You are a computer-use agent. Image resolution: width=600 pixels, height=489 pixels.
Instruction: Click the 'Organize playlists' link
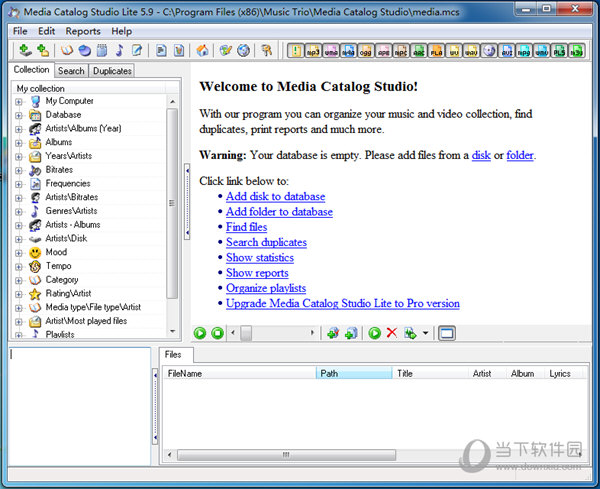point(266,288)
